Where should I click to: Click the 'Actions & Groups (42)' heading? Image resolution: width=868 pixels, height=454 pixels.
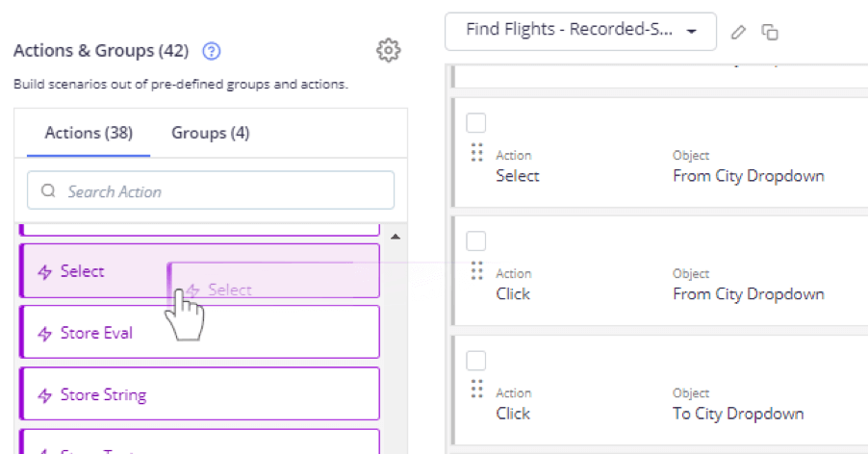(x=101, y=51)
